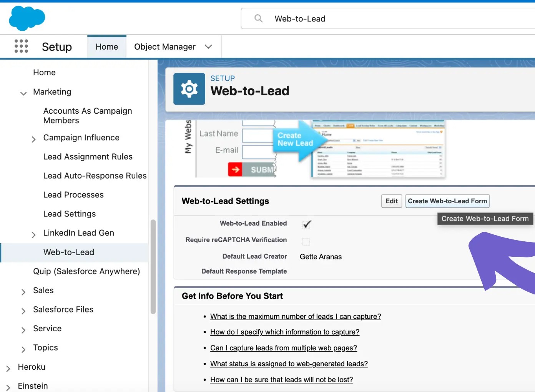Click the search magnifier icon
Image resolution: width=535 pixels, height=392 pixels.
point(258,18)
